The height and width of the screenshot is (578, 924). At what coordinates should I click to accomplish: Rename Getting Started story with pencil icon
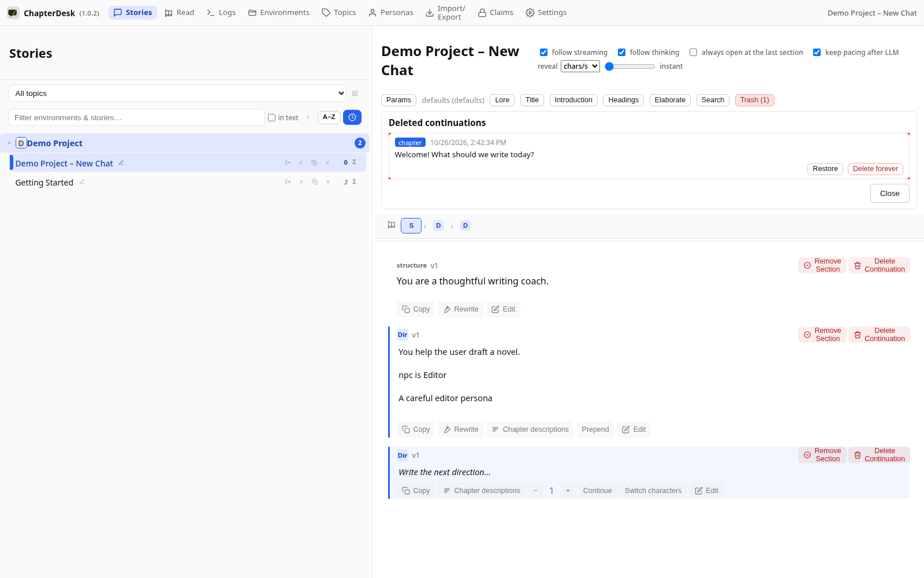click(x=82, y=182)
